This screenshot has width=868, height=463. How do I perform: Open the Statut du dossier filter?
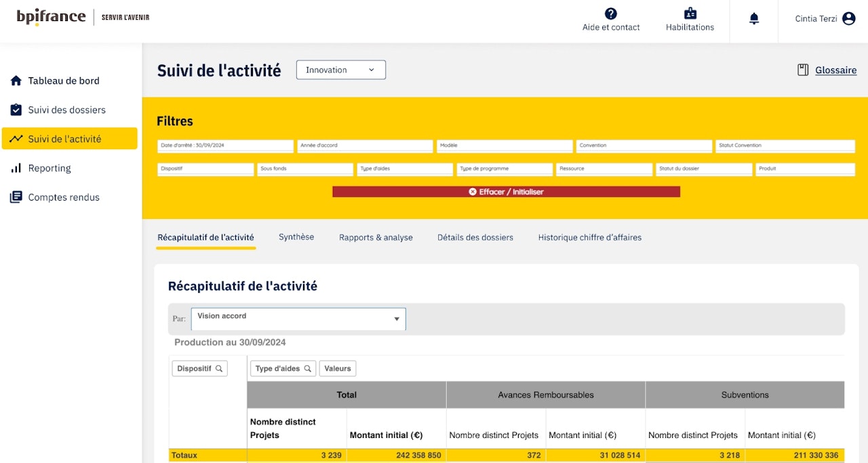coord(703,169)
